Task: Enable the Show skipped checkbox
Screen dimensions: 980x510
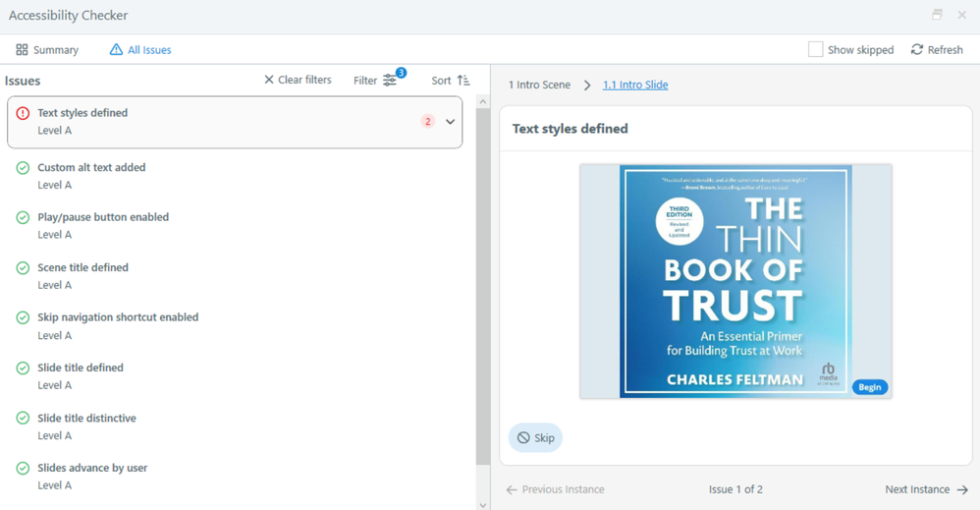Action: pos(816,49)
